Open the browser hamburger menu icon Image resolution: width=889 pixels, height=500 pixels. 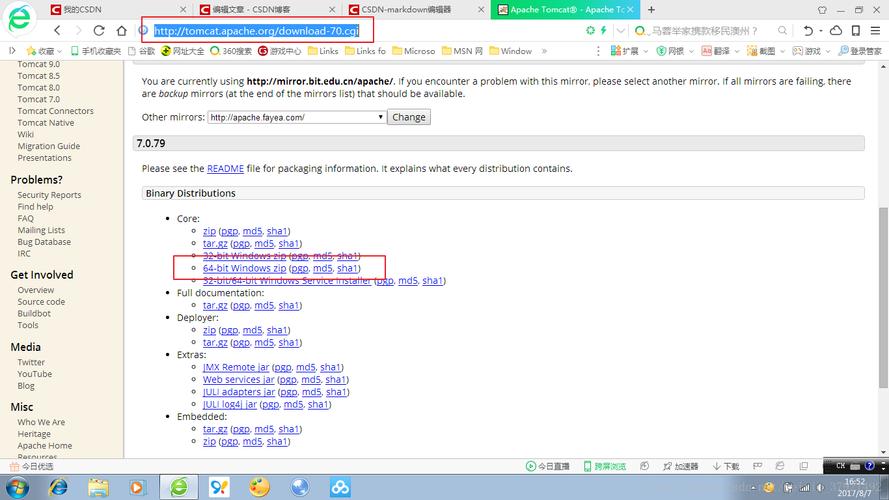(x=875, y=30)
